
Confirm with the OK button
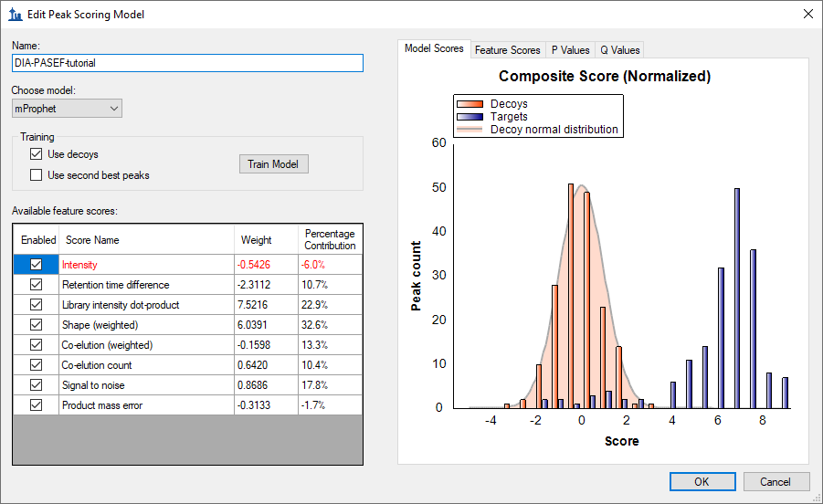click(x=702, y=481)
